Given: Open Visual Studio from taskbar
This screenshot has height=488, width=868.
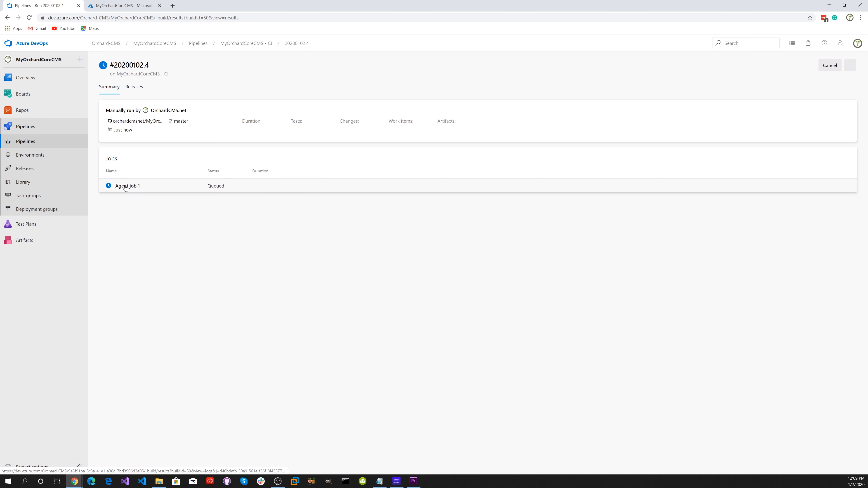Looking at the screenshot, I should pyautogui.click(x=125, y=481).
